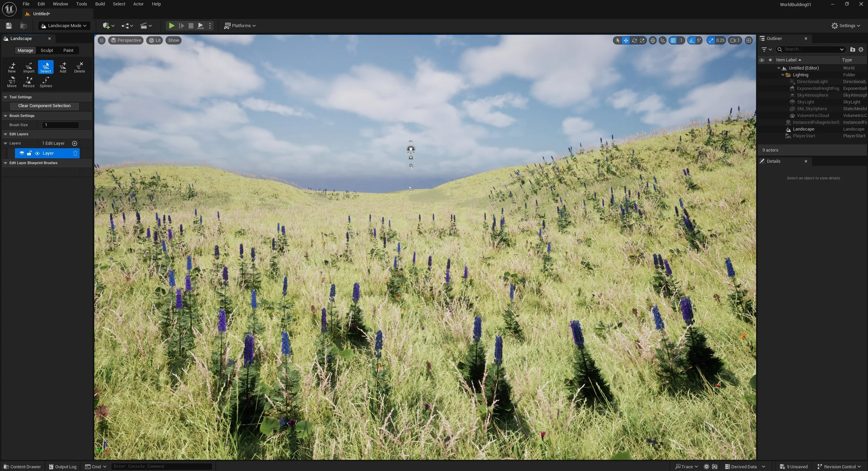Open the Build menu

[100, 4]
